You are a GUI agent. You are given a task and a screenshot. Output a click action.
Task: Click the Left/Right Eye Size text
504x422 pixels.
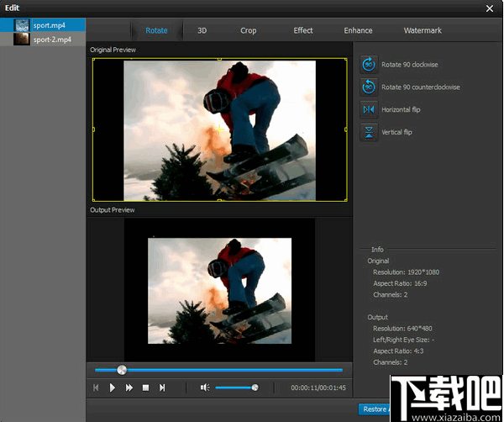[404, 340]
